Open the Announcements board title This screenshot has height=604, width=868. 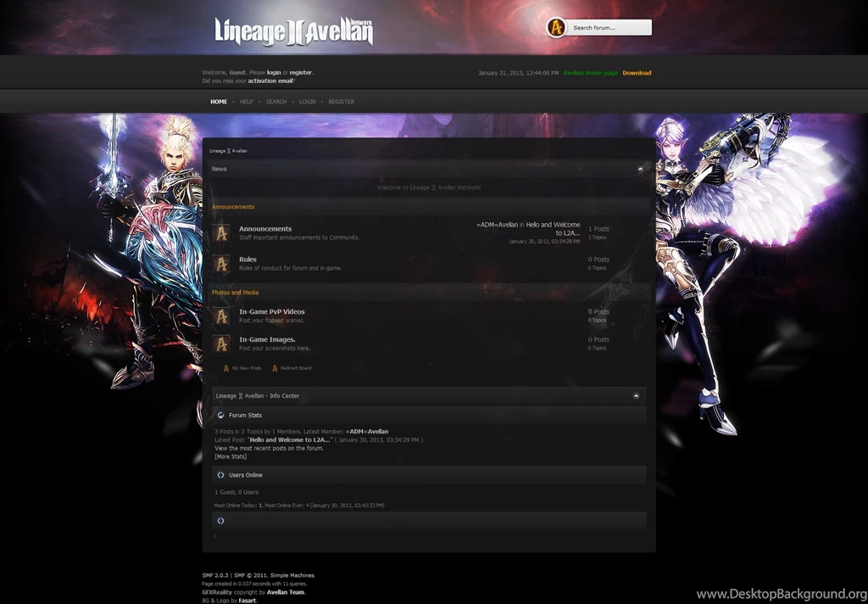[x=265, y=229]
